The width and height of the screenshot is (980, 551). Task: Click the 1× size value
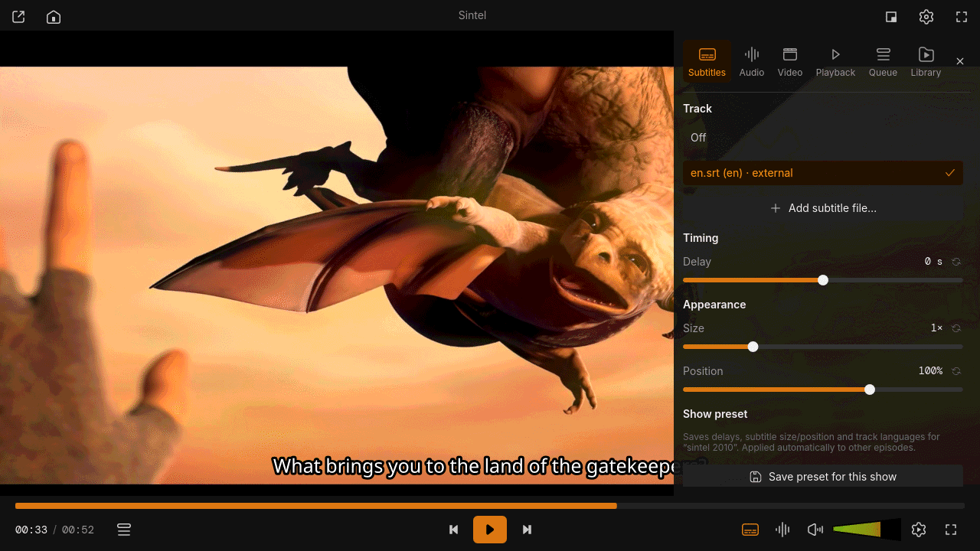point(936,328)
